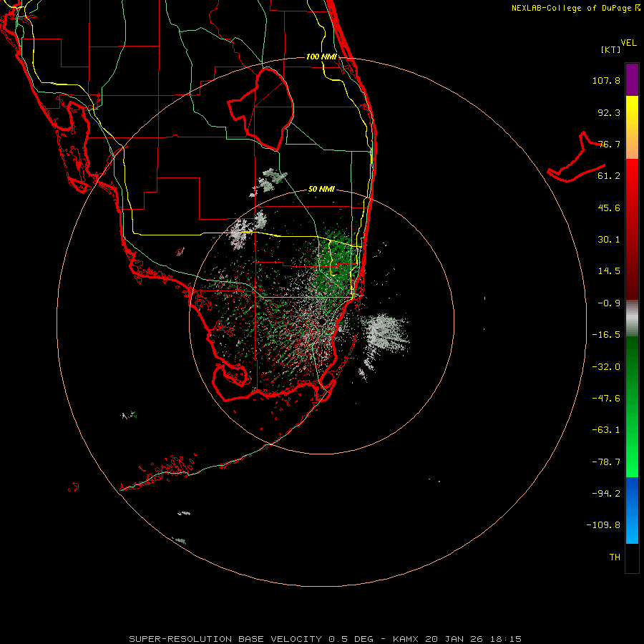Click the 30.1 velocity scale value
Screen dimensions: 644x644
609,240
